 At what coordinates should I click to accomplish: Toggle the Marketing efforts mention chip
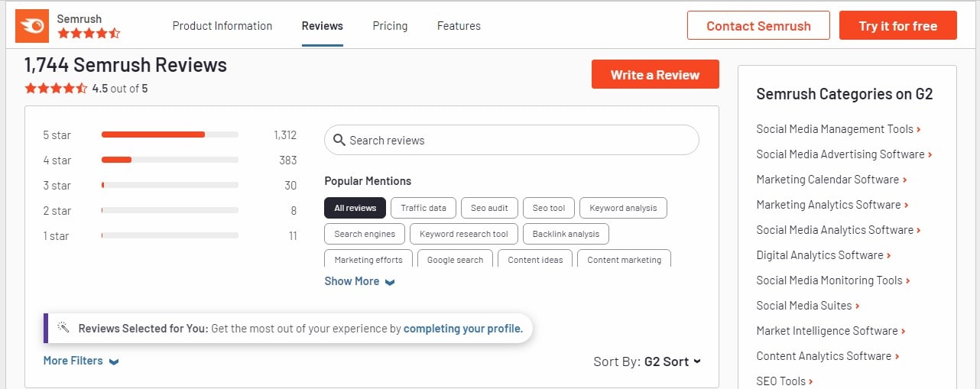368,258
